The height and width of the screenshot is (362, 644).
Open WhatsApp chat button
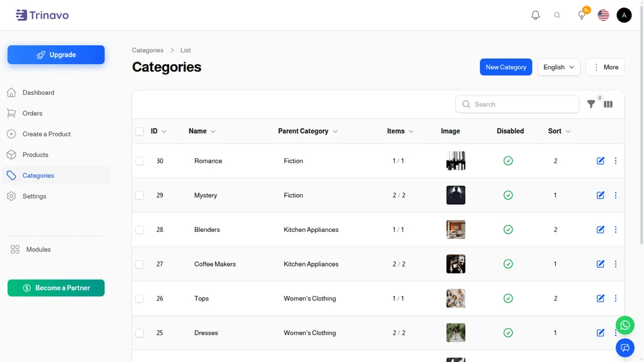point(625,325)
